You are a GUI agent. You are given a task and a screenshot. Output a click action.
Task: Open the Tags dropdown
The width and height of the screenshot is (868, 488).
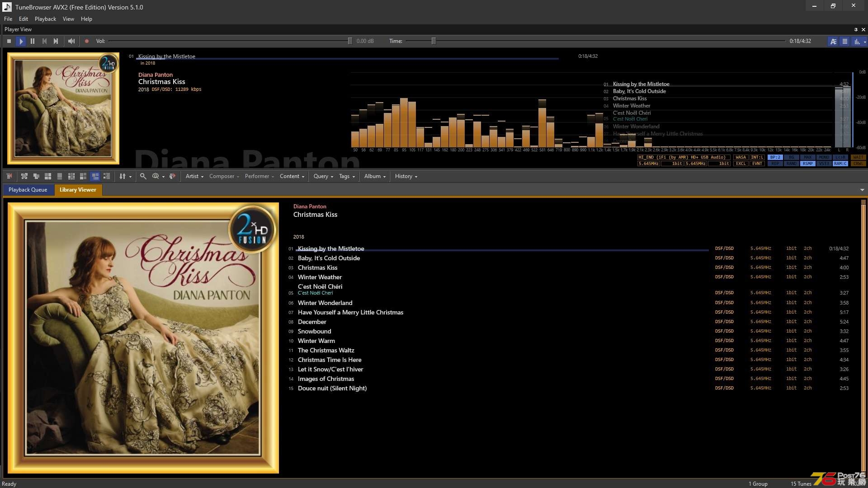tap(347, 176)
